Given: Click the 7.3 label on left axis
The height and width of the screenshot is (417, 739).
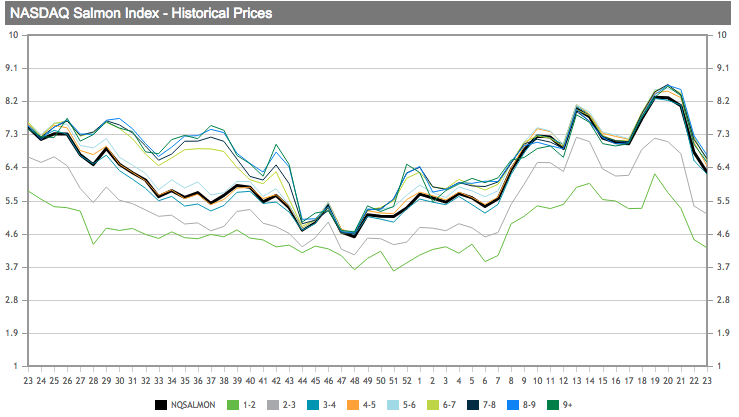Looking at the screenshot, I should (x=12, y=134).
